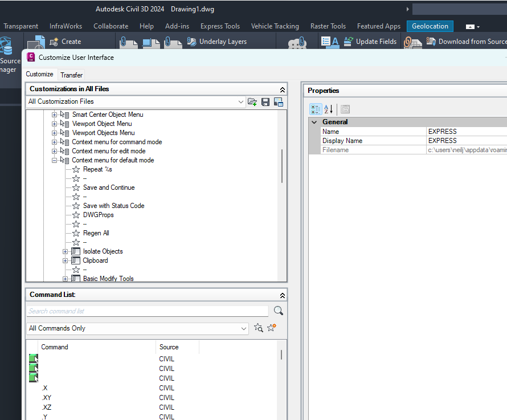The width and height of the screenshot is (507, 420).
Task: Switch Properties to Categorized view
Action: [x=316, y=108]
